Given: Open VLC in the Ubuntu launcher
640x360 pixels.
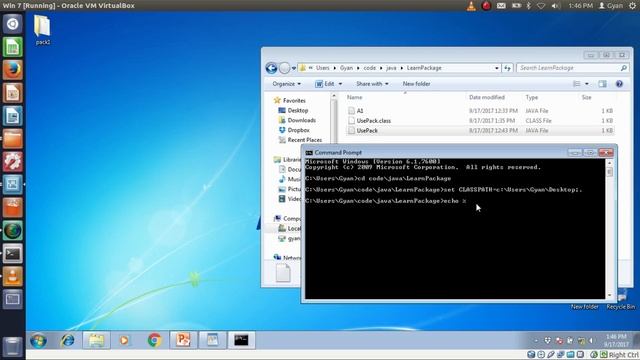Looking at the screenshot, I should click(13, 277).
